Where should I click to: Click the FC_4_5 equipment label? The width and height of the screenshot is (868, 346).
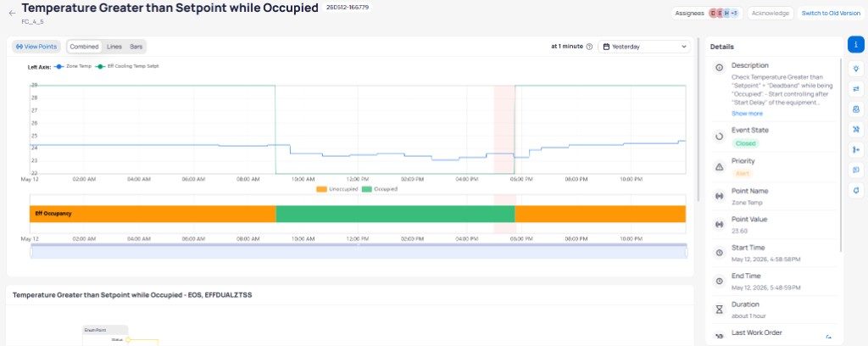point(32,22)
